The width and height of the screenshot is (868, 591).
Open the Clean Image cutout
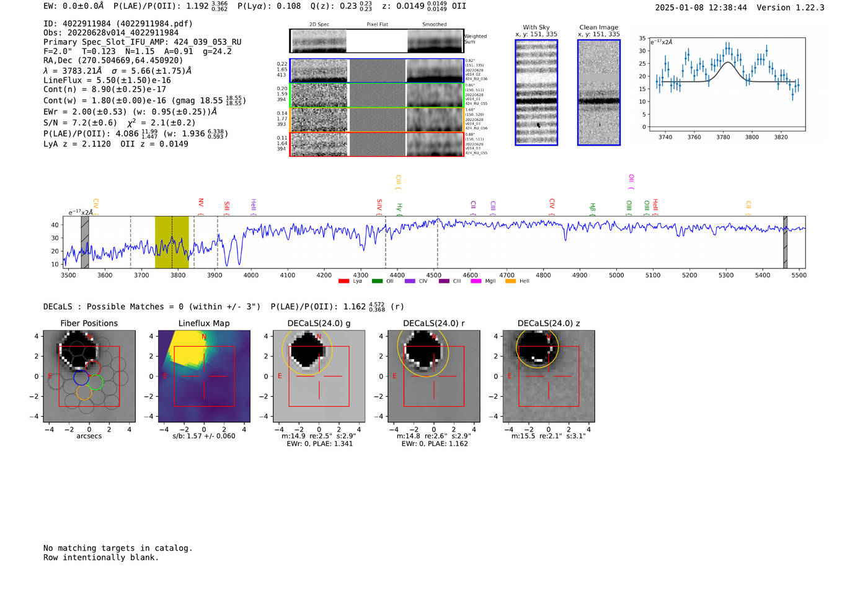pyautogui.click(x=599, y=92)
